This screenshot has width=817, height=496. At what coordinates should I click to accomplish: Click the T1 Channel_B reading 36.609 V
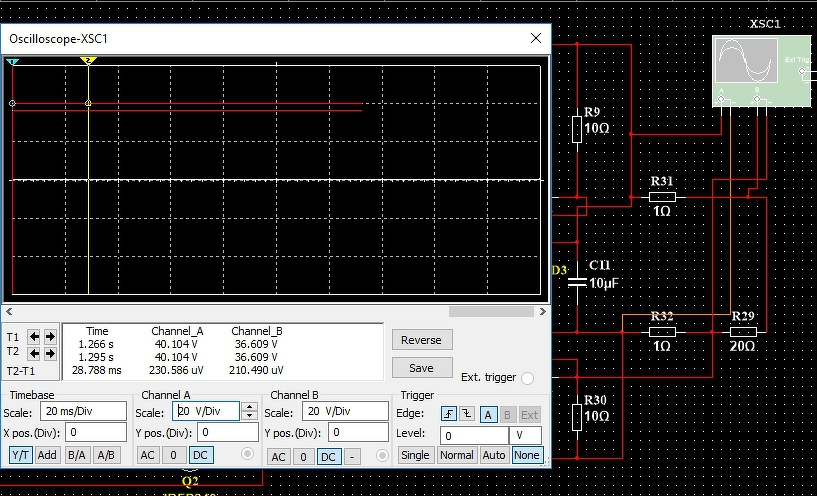point(255,344)
